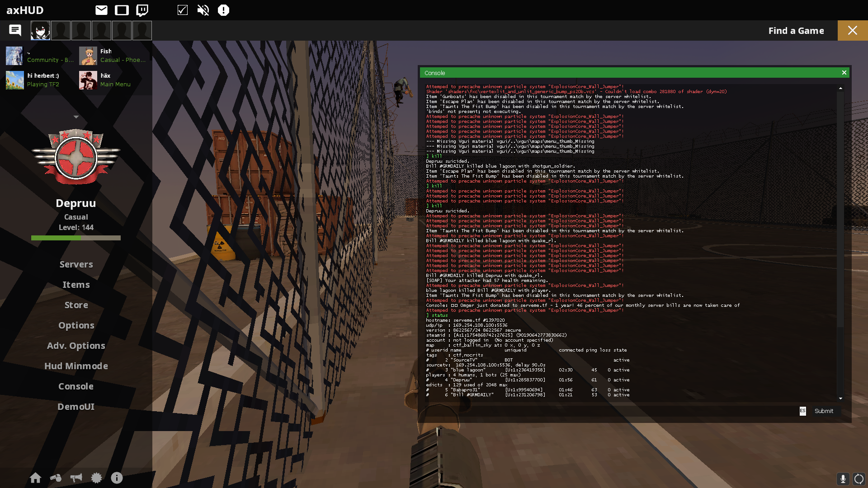Screen dimensions: 868x488
Task: Click the 'Level: 144' text
Action: pyautogui.click(x=76, y=227)
